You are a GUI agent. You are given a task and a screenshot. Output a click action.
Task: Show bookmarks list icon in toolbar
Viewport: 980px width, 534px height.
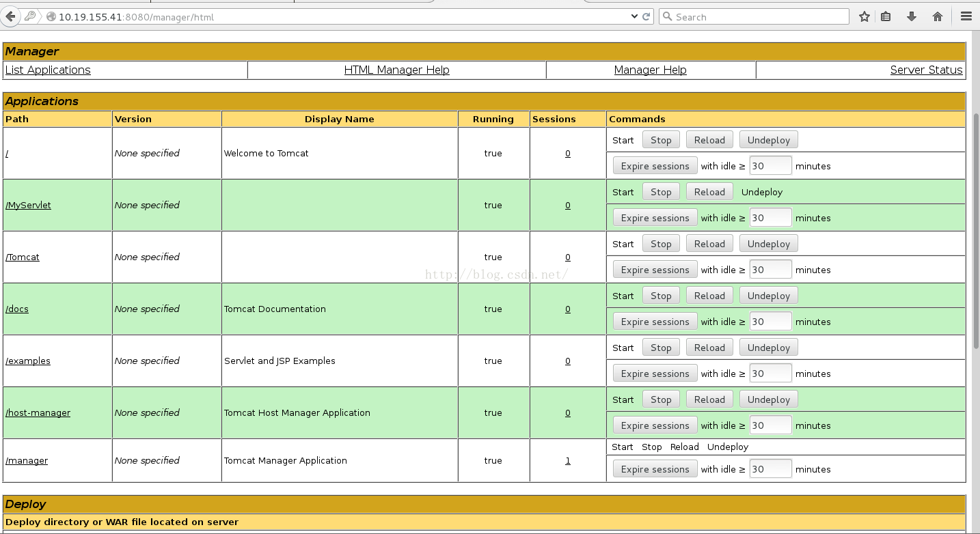tap(886, 16)
